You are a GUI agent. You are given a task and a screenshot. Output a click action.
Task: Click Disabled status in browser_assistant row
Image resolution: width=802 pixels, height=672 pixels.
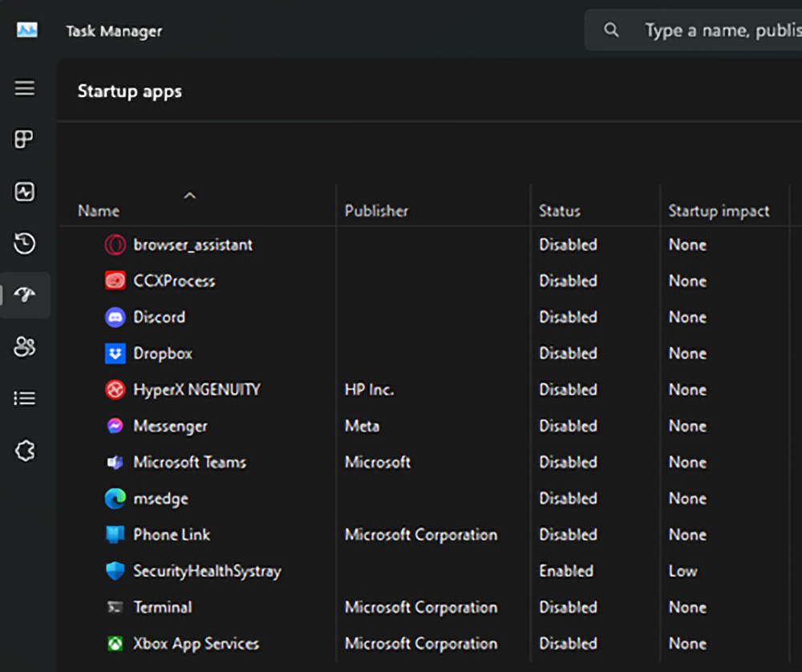click(x=569, y=245)
